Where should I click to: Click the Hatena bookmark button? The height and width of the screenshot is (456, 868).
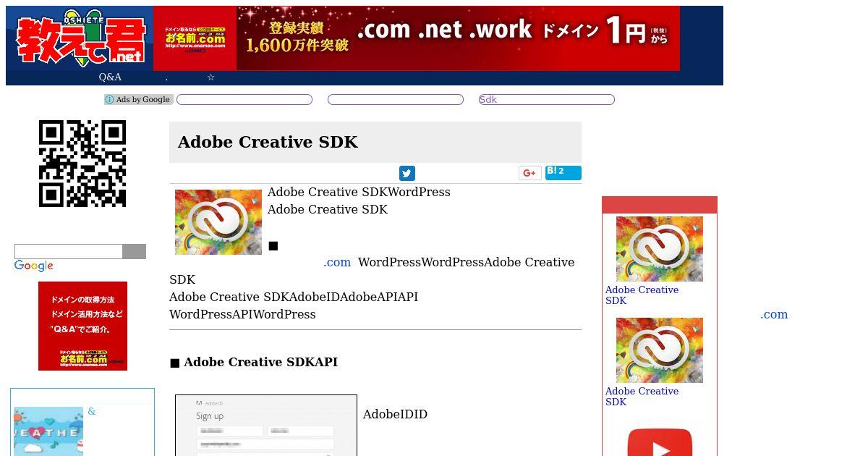[563, 173]
